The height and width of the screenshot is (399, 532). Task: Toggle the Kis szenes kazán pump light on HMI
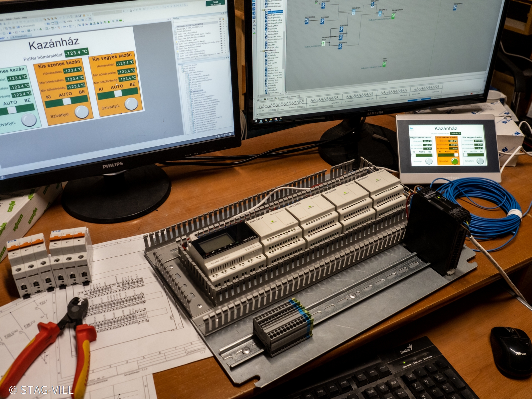coord(455,161)
